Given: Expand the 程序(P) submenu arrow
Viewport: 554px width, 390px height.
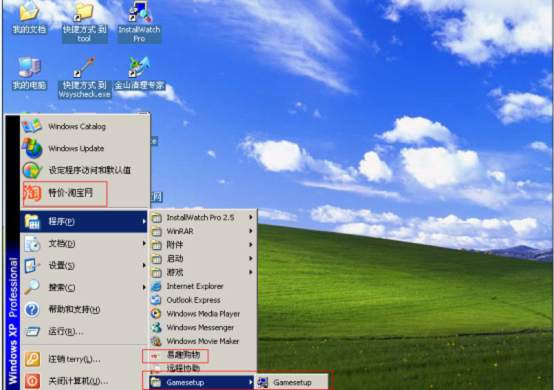Looking at the screenshot, I should click(144, 221).
